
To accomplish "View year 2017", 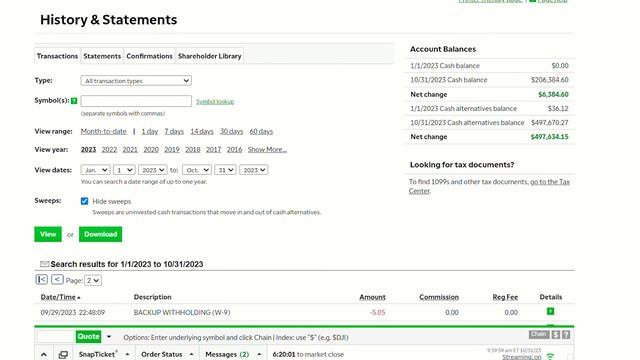I will 213,149.
